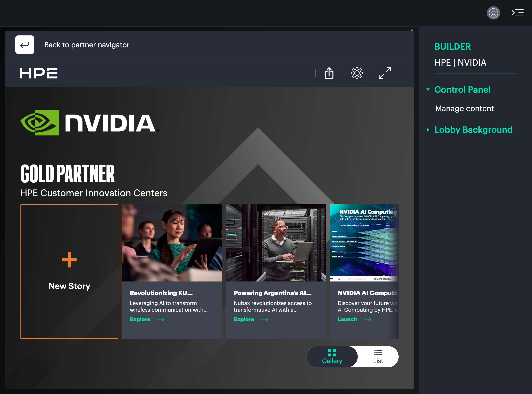Collapse the Control Panel section
The width and height of the screenshot is (532, 394).
click(428, 90)
